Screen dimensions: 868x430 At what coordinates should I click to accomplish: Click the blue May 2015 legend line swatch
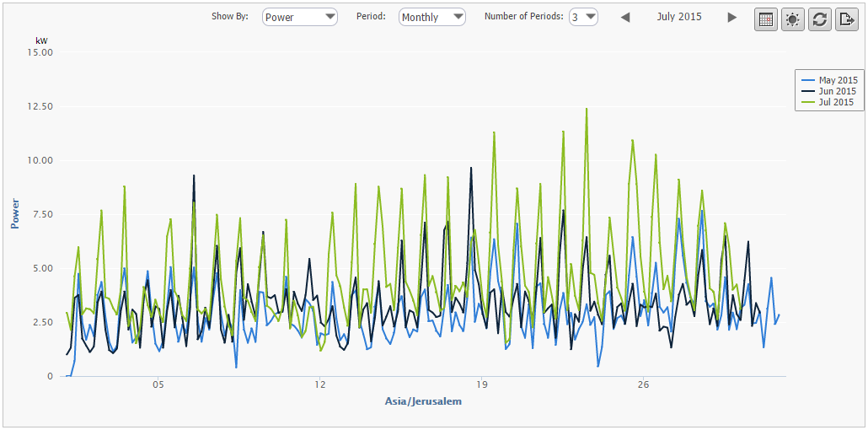(x=807, y=80)
